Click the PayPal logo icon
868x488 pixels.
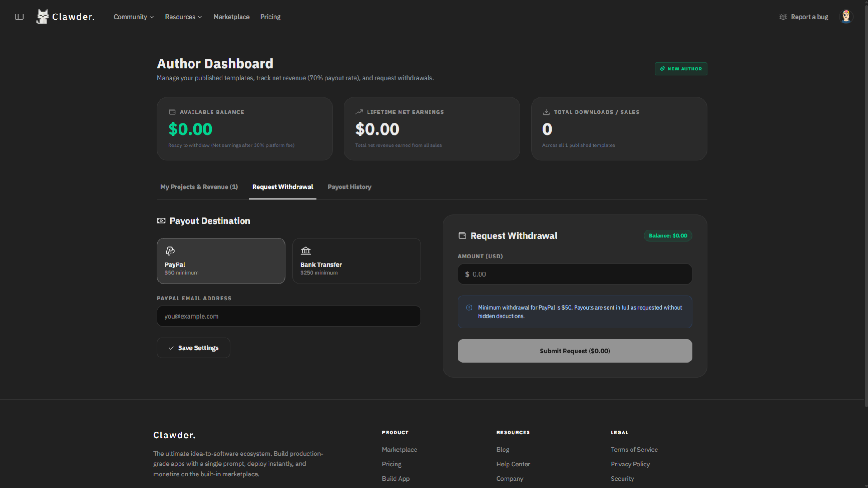170,251
